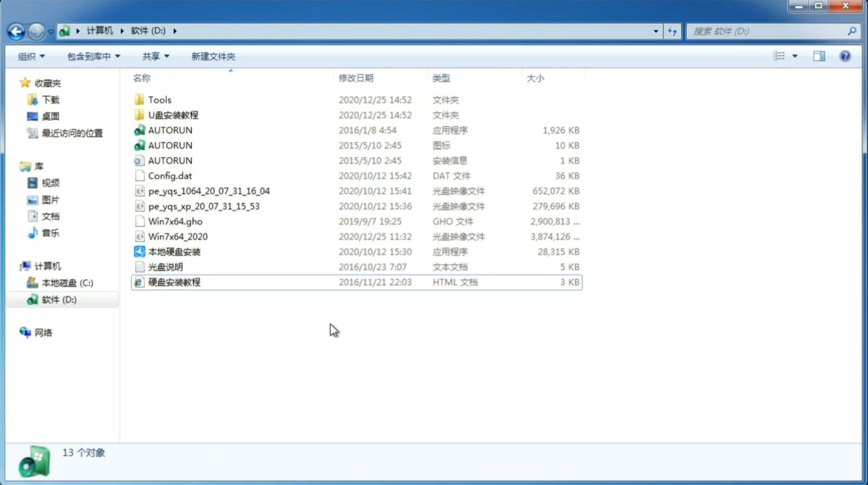Open Win7x64_2020 disc image file
The image size is (868, 485).
[x=177, y=236]
